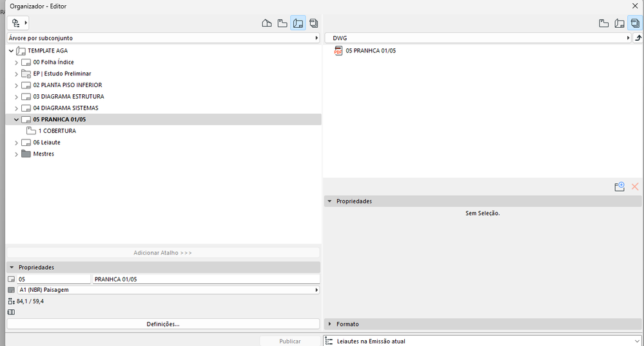Select the Publisher Sets icon in right panel
644x346 pixels.
point(635,23)
